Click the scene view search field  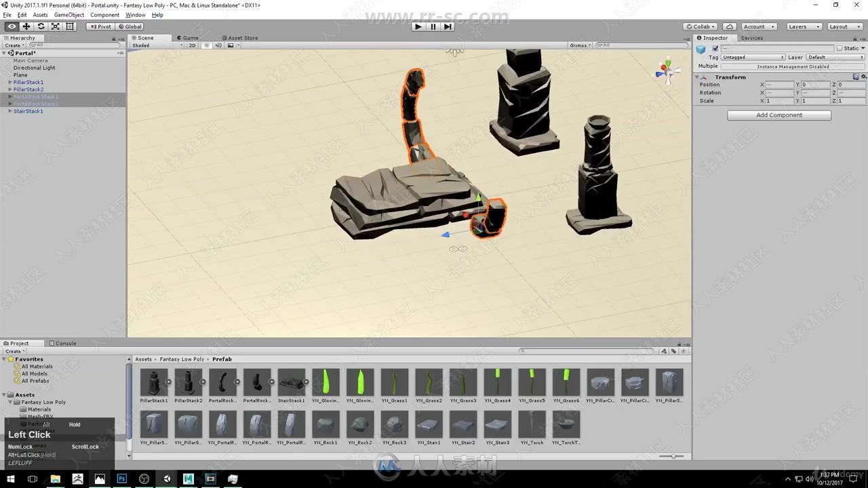point(641,45)
